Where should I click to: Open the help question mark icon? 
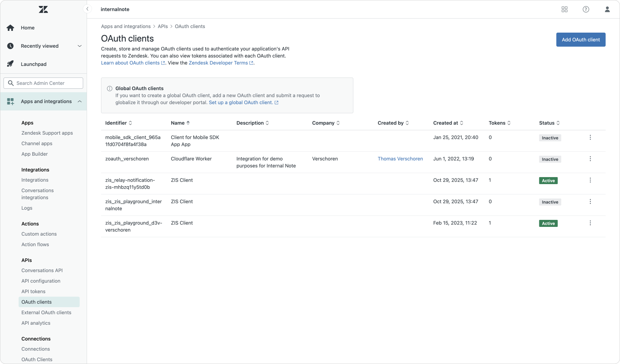pos(586,9)
